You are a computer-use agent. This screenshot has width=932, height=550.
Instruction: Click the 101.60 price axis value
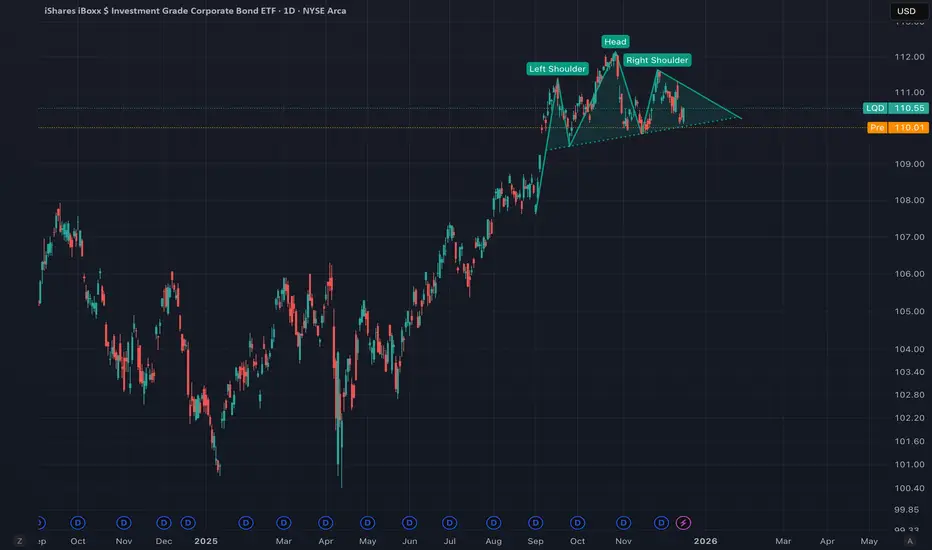[x=910, y=441]
